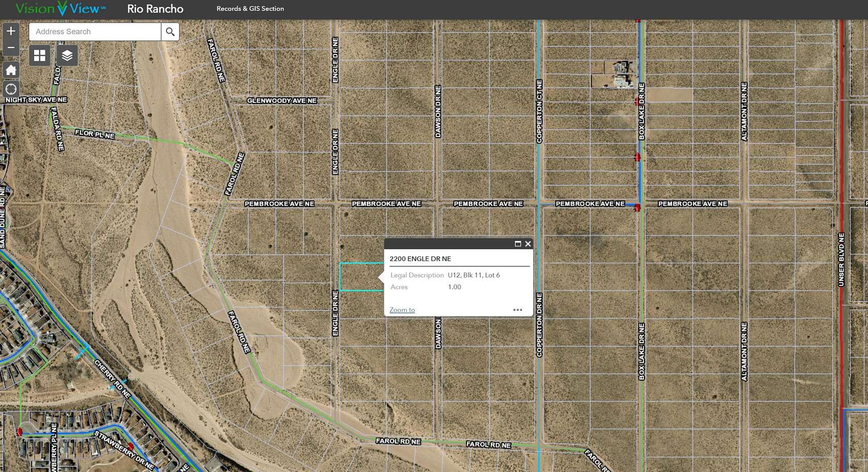The height and width of the screenshot is (472, 868).
Task: Click the zoom out minus icon
Action: pyautogui.click(x=10, y=47)
